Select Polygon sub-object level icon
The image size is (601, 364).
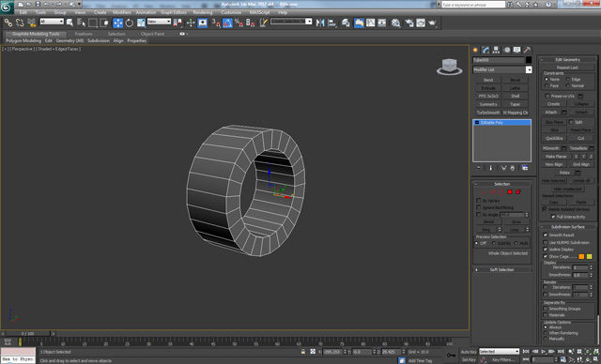tap(510, 191)
